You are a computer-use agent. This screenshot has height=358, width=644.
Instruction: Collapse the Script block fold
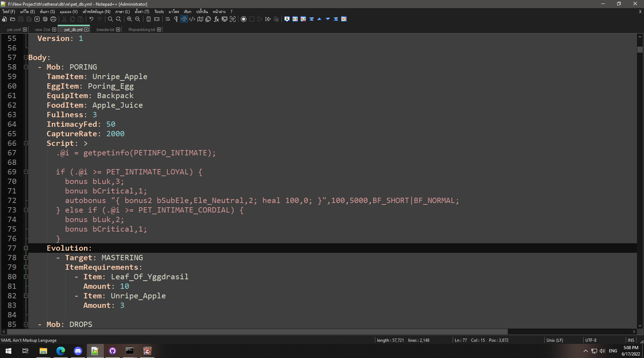(x=26, y=143)
